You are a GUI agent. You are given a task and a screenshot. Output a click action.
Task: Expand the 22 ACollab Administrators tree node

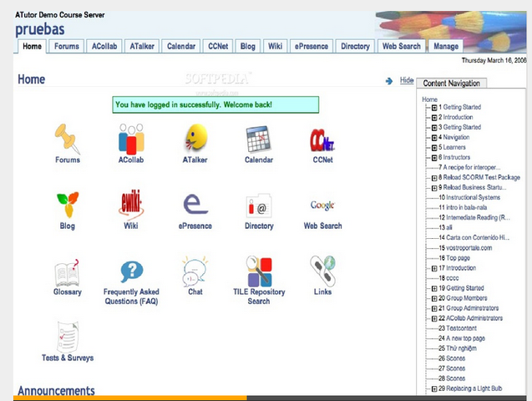[434, 319]
